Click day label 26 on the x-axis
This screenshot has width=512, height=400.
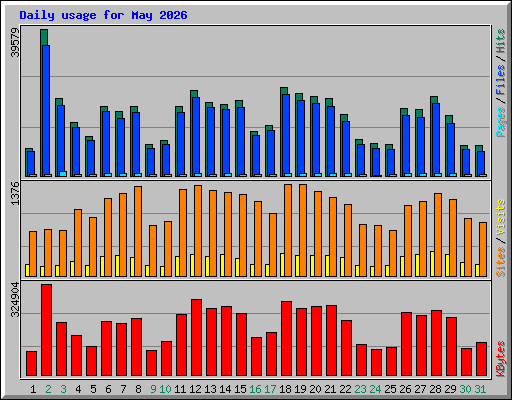click(405, 389)
